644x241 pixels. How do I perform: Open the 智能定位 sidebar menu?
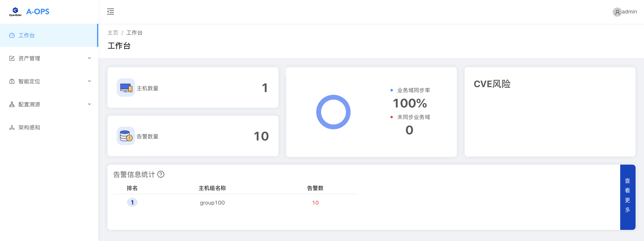(29, 81)
